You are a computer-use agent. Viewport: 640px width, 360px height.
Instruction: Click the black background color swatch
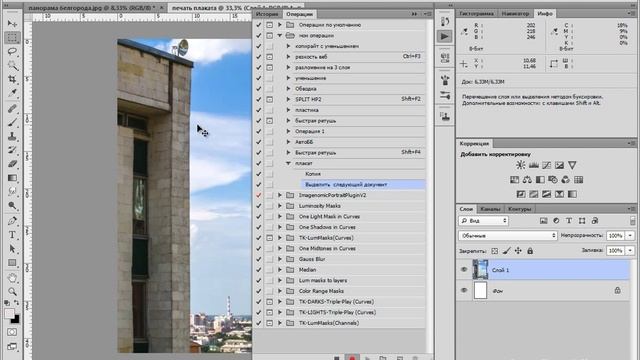tap(15, 319)
